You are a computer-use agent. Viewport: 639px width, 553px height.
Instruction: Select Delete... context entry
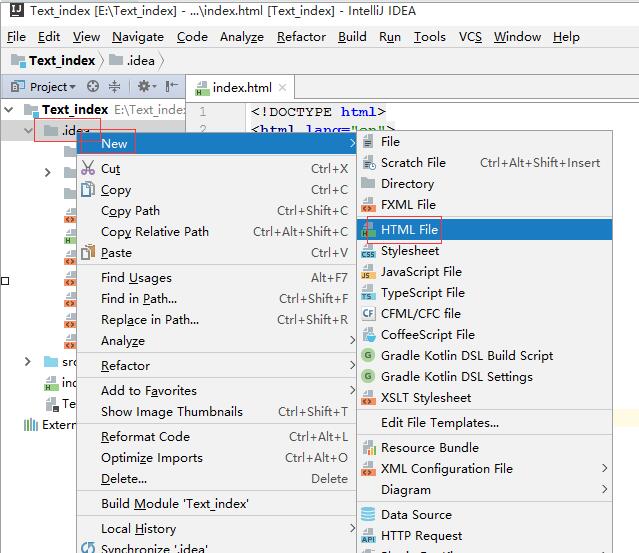(216, 478)
